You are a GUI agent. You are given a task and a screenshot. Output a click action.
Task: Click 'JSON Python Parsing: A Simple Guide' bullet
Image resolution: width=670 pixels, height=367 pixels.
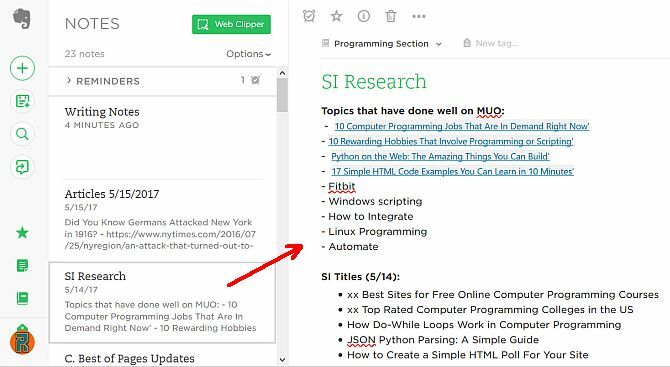pyautogui.click(x=443, y=340)
